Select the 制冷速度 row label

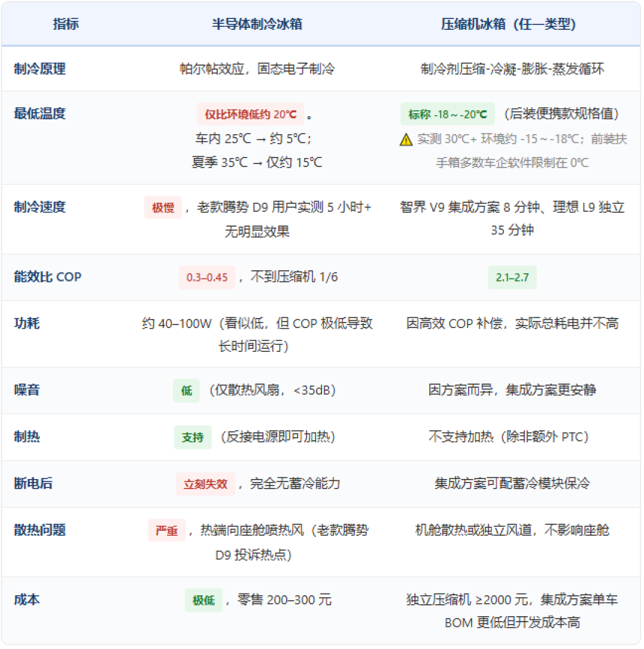(x=40, y=207)
